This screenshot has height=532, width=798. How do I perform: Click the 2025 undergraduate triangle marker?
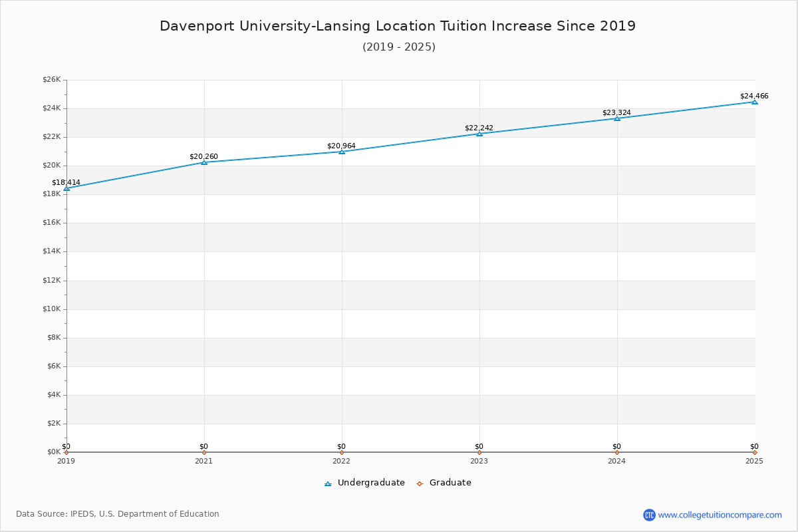pyautogui.click(x=755, y=102)
